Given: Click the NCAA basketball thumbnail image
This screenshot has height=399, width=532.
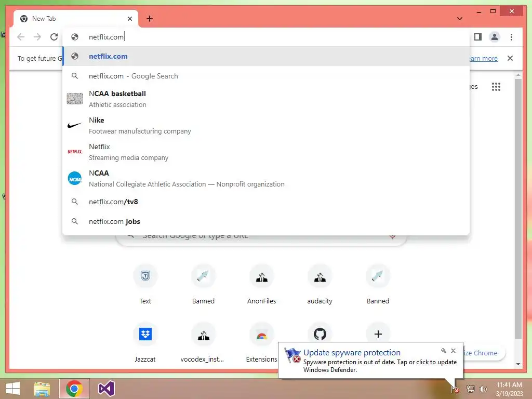Looking at the screenshot, I should click(75, 99).
